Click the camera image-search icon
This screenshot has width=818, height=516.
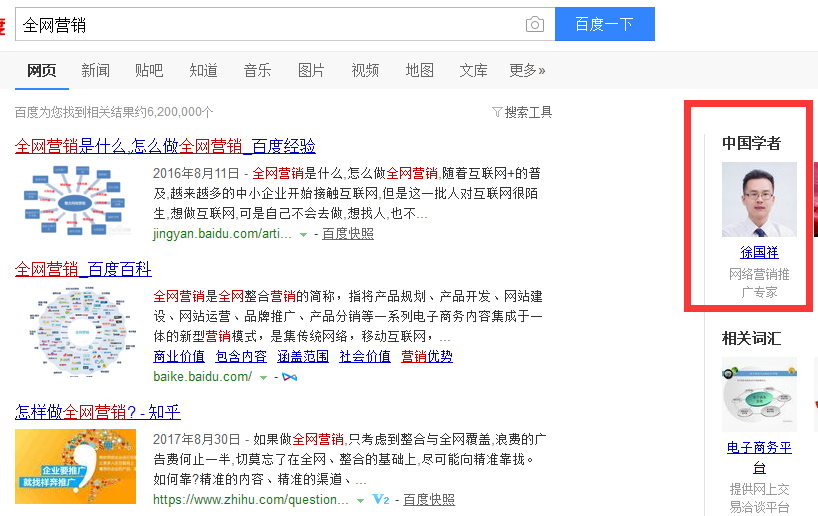click(x=535, y=24)
